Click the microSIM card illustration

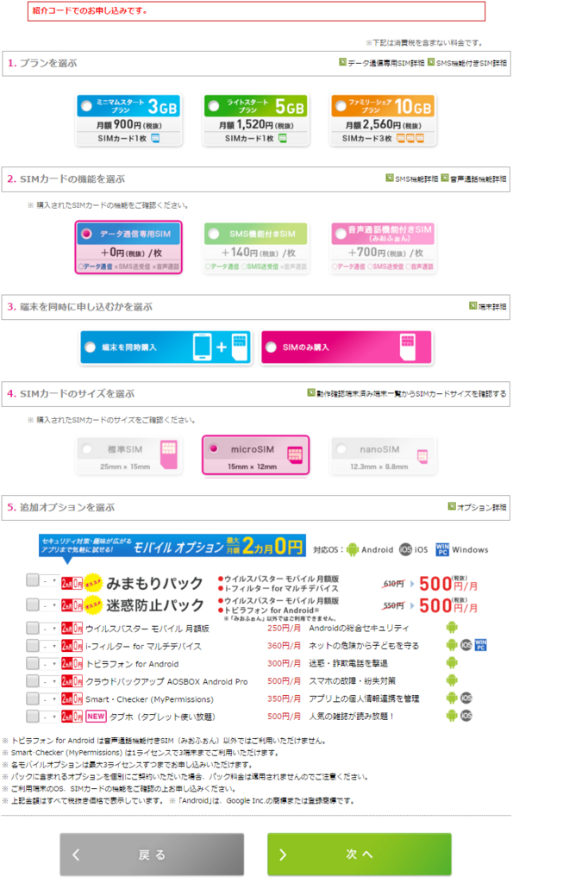point(295,454)
